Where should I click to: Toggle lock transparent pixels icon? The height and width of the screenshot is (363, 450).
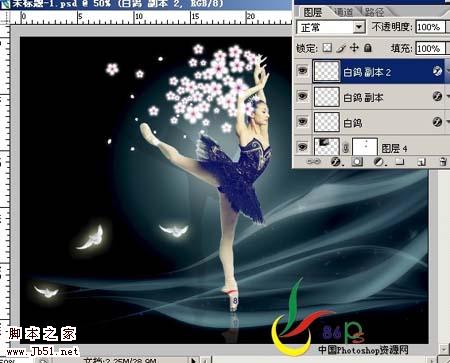coord(327,48)
